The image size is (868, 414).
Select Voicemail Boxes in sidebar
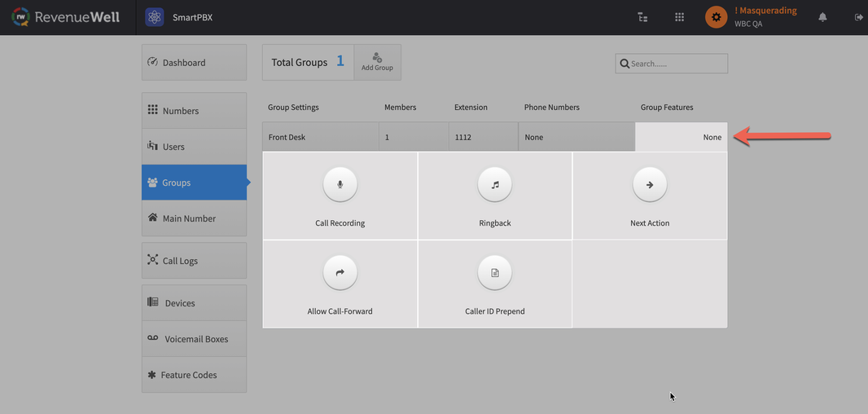(194, 339)
